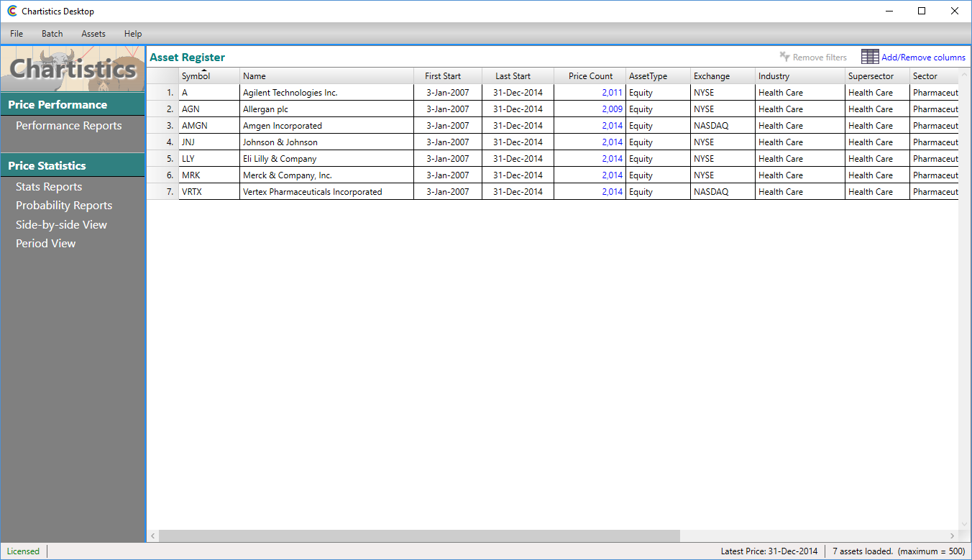972x560 pixels.
Task: Click the 3-Jan-2007 First Start cell for MRK
Action: pos(448,175)
